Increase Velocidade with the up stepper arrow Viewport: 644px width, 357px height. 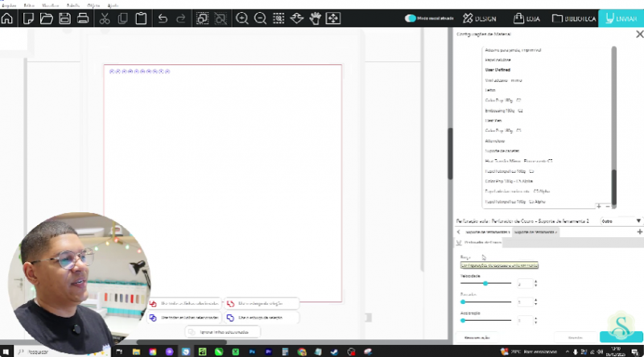point(535,281)
